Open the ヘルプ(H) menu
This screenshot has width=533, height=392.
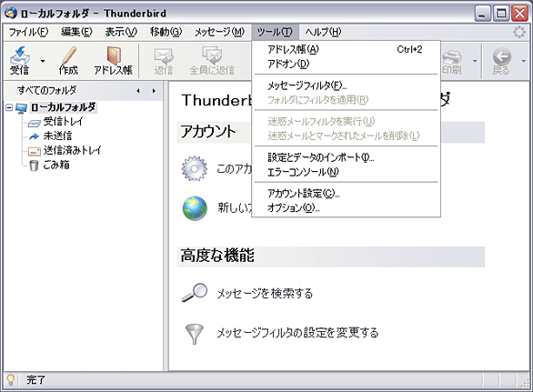click(323, 32)
